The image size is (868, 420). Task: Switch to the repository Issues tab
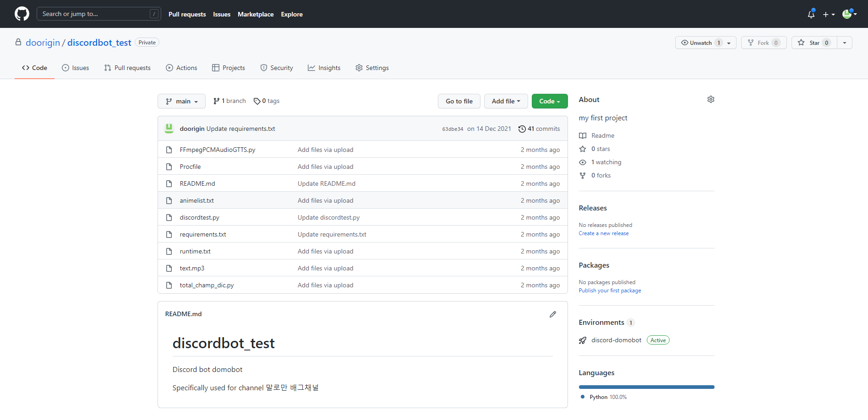point(76,68)
